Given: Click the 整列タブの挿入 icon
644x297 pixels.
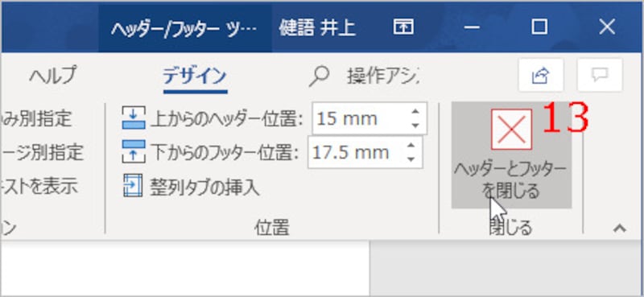Looking at the screenshot, I should click(133, 186).
